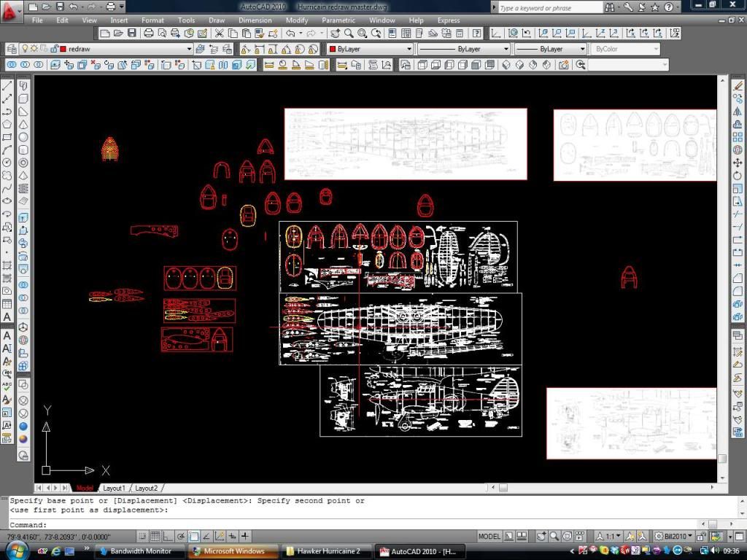
Task: Select the Polygon draw tool
Action: click(x=7, y=125)
